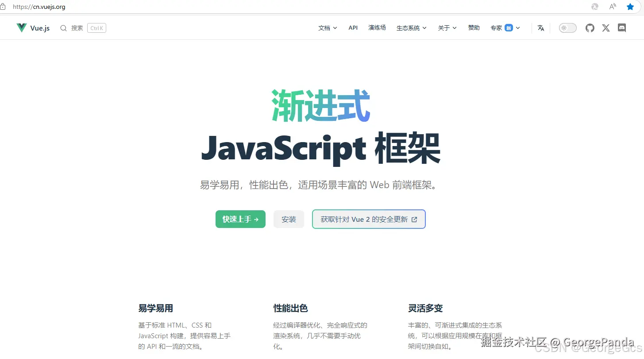The image size is (644, 359).
Task: Open the GitHub repository icon
Action: (x=590, y=27)
